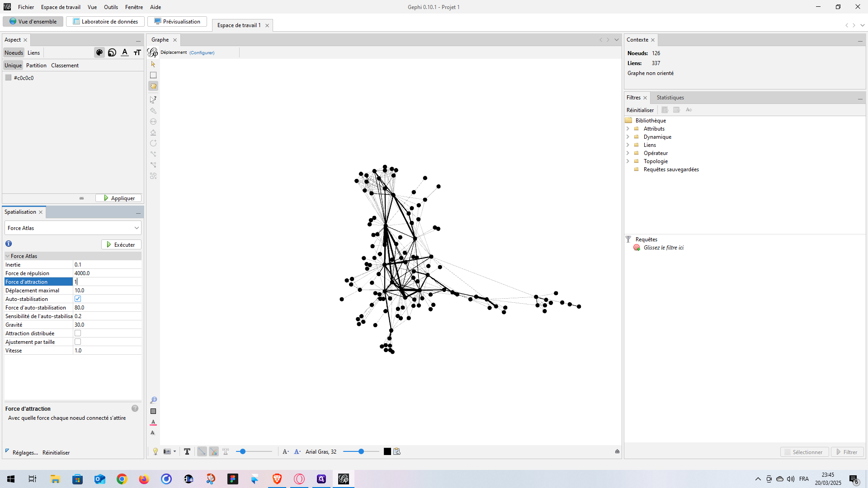Click the black label color swatch

387,451
